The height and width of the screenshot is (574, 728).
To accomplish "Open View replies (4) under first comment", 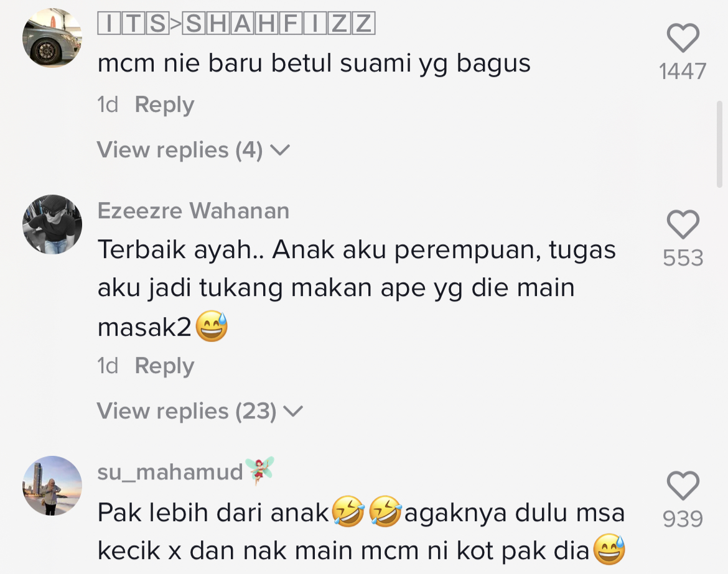I will (x=193, y=150).
